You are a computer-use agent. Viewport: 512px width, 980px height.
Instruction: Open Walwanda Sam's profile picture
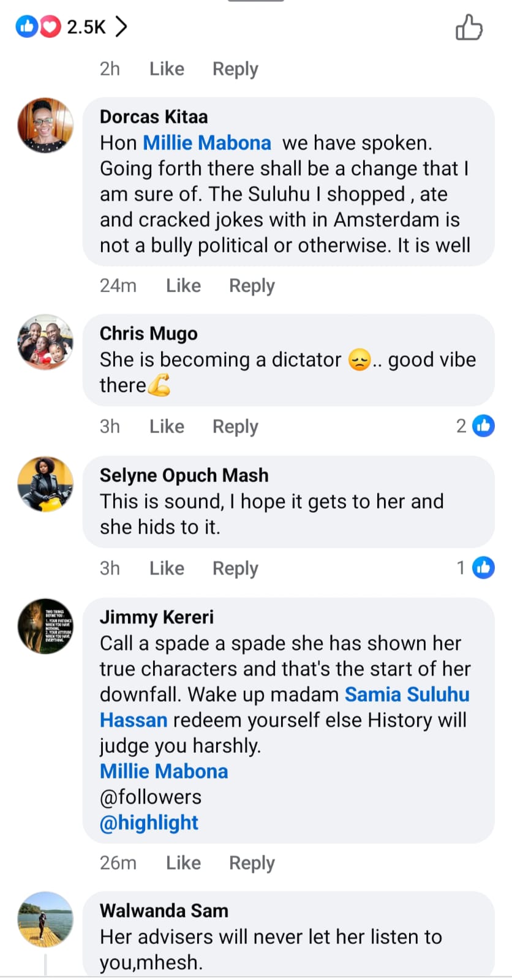45,919
